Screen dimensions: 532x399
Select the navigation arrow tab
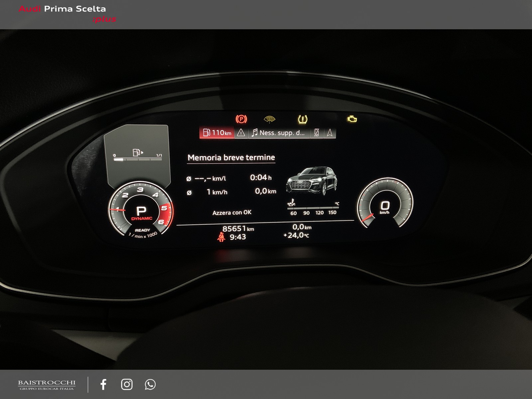(330, 133)
